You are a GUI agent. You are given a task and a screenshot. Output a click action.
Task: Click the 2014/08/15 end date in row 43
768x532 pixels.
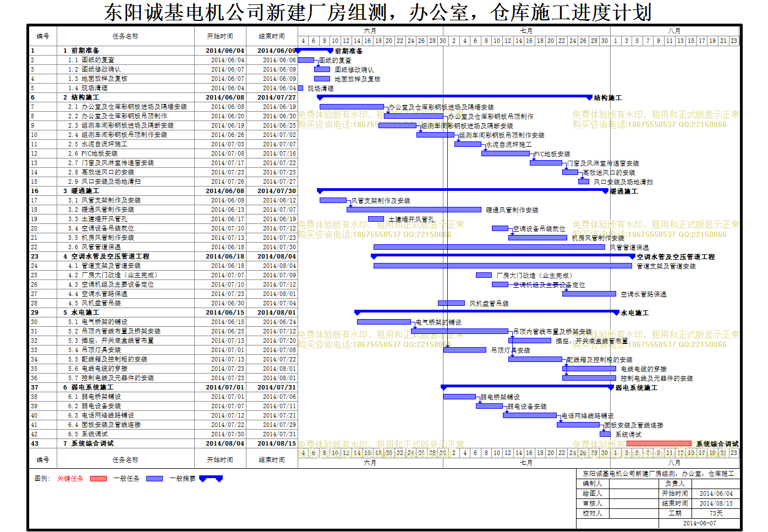(277, 443)
